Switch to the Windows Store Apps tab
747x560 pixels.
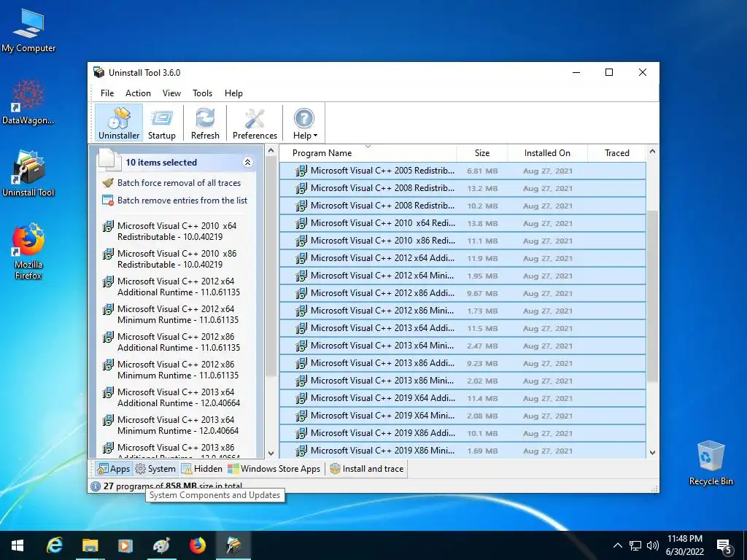tap(274, 469)
